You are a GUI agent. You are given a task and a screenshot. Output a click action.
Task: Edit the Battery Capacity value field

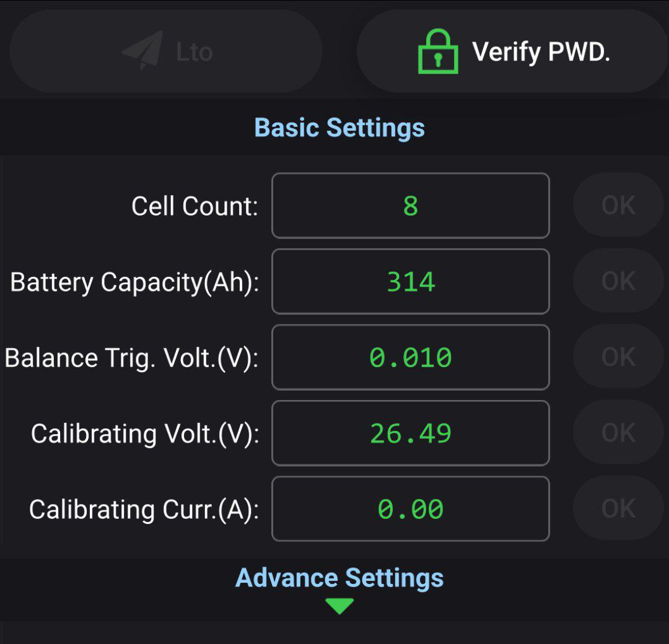click(410, 282)
